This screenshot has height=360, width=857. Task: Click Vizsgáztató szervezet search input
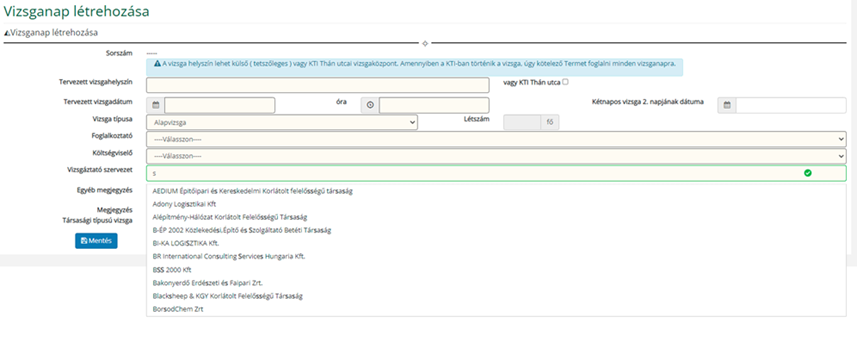(496, 173)
